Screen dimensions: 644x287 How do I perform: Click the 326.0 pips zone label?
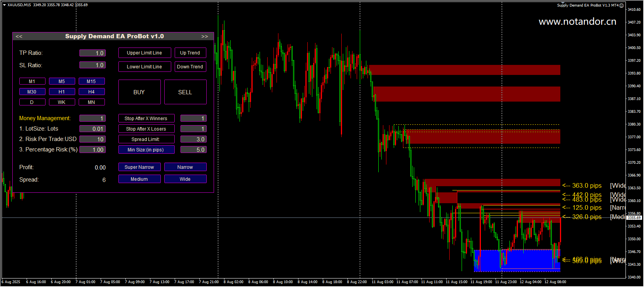coord(582,217)
